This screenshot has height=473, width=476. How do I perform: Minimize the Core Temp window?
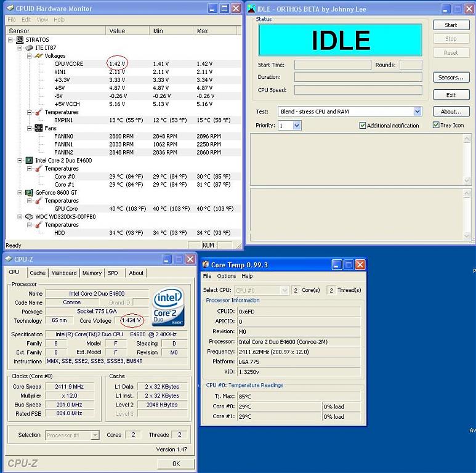(x=336, y=265)
